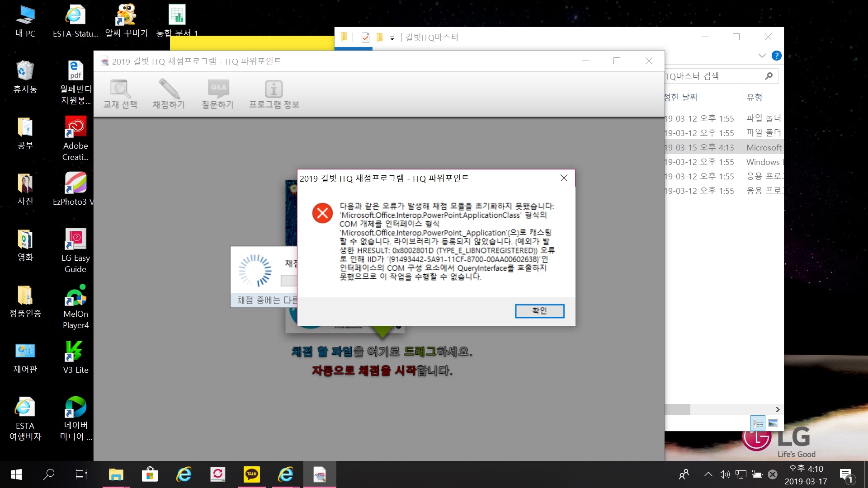Select ESTA-Status desktop shortcut
The image size is (868, 488).
[x=75, y=21]
